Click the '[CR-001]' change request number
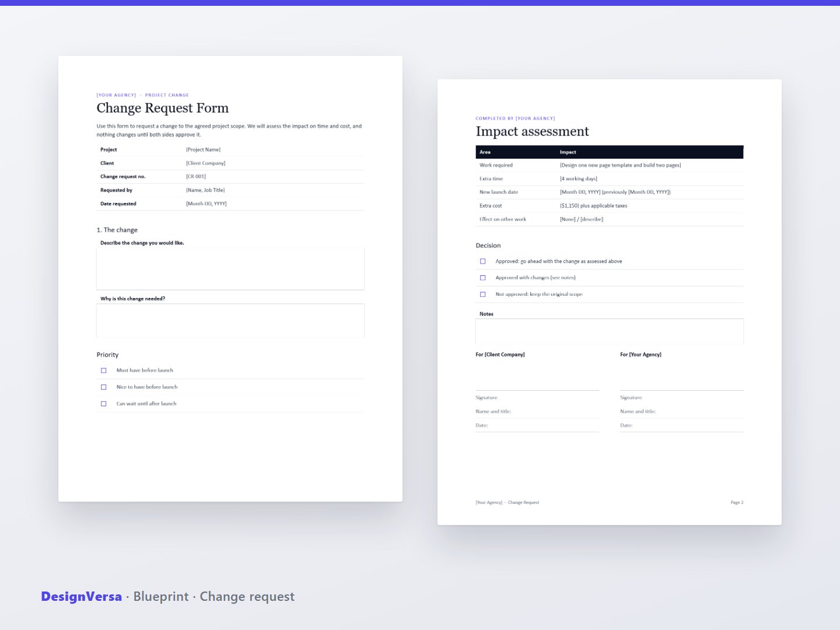840x630 pixels. pos(196,177)
